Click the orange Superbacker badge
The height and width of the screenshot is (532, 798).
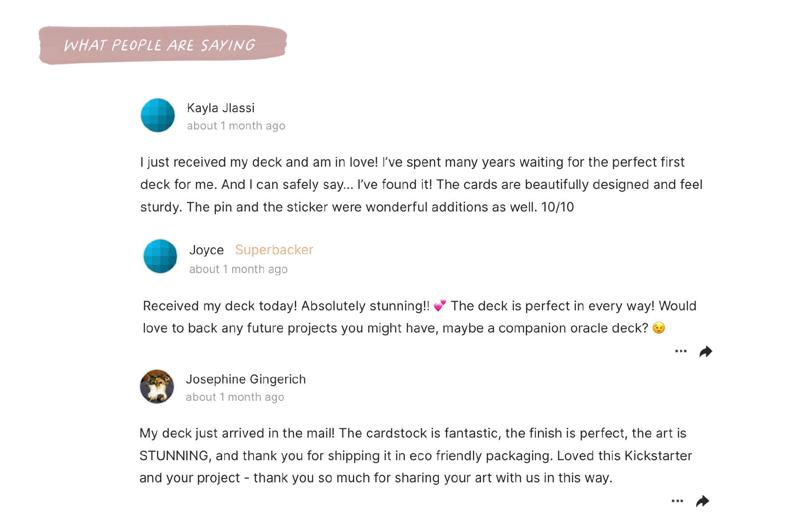pyautogui.click(x=274, y=250)
